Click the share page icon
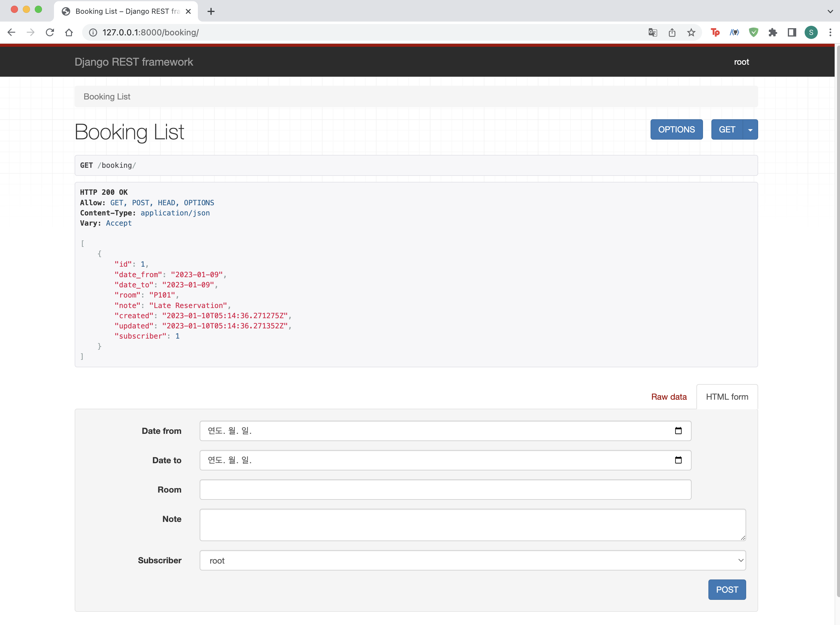 coord(672,33)
